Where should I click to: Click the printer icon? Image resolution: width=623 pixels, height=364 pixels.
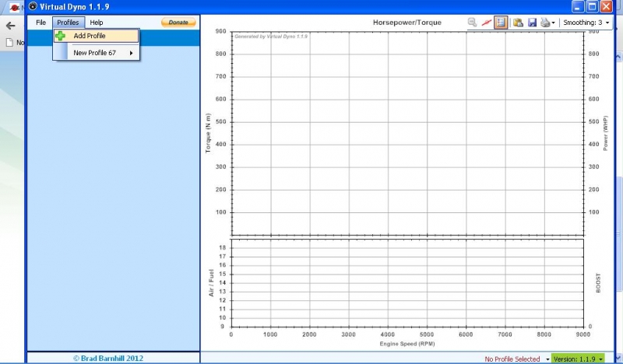click(x=545, y=23)
